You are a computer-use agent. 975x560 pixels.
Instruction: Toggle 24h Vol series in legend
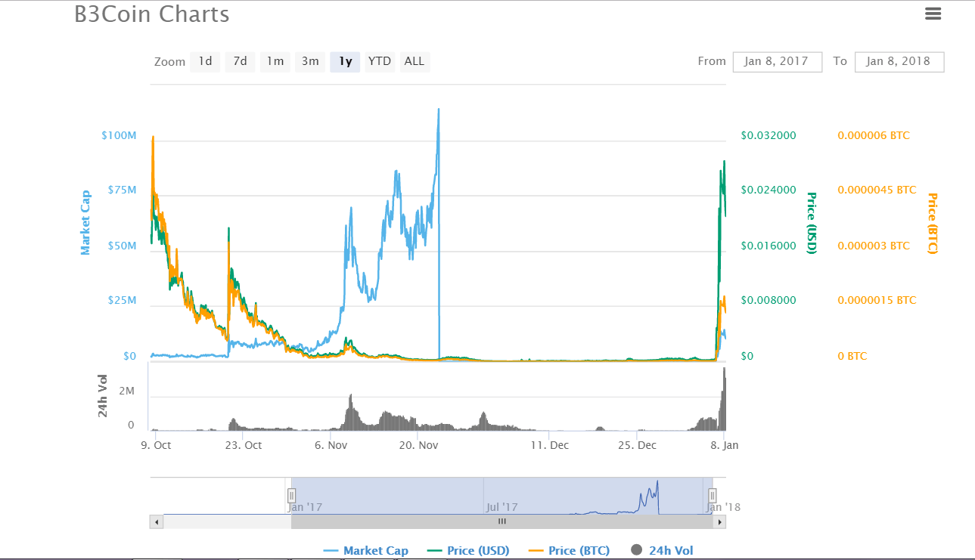pos(661,550)
